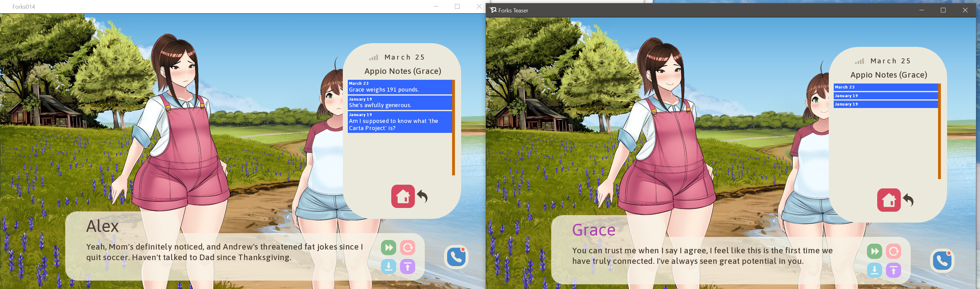
Task: Click the orange notes scrollbar in Forks Teaser
Action: [939, 131]
